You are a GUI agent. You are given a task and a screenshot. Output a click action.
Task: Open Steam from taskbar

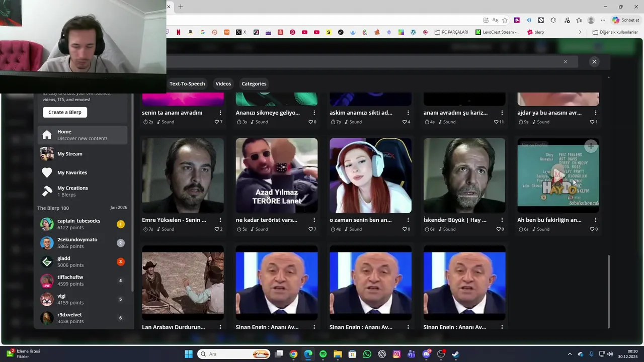pos(455,354)
